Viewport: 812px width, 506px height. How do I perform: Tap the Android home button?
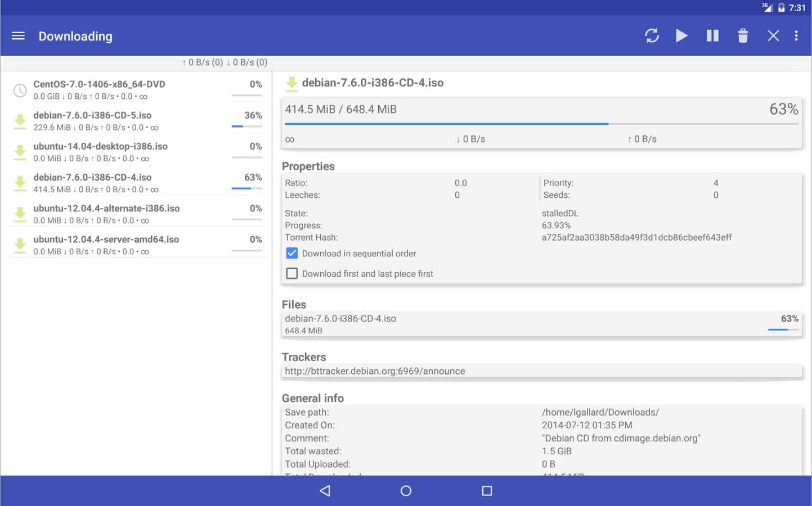[406, 491]
